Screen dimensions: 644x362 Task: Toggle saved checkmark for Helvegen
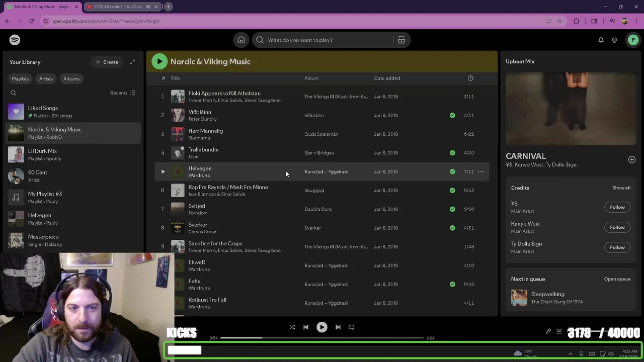(452, 171)
